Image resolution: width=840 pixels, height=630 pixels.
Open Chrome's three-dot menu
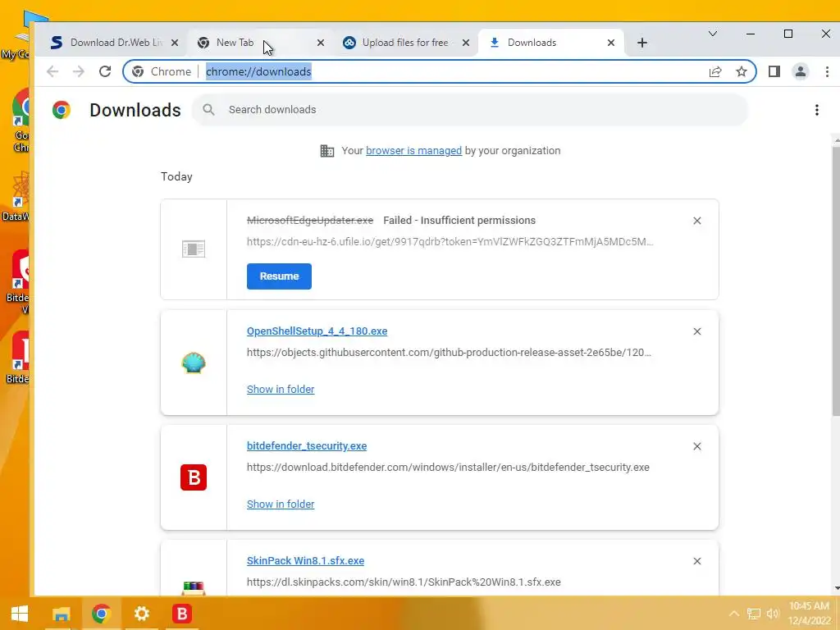coord(827,72)
